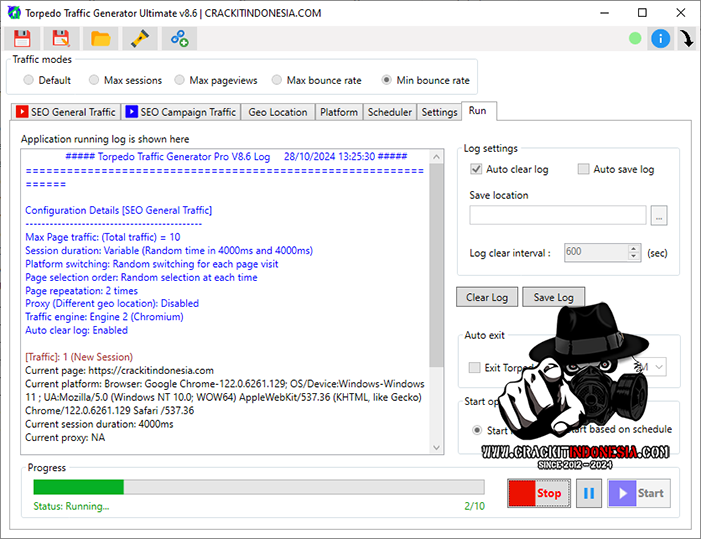This screenshot has width=701, height=539.
Task: Open the SEO Campaign Traffic tab
Action: click(x=181, y=112)
